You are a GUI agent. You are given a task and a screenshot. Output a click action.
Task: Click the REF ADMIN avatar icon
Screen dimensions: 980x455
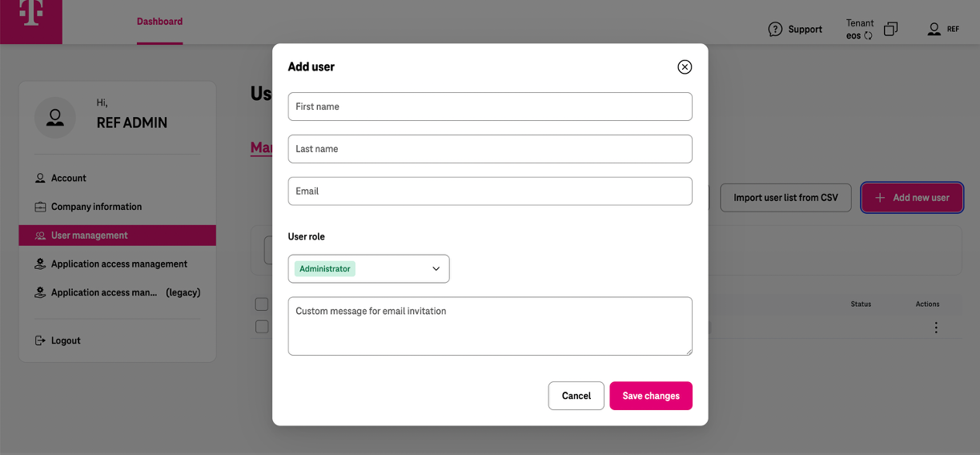[x=55, y=118]
